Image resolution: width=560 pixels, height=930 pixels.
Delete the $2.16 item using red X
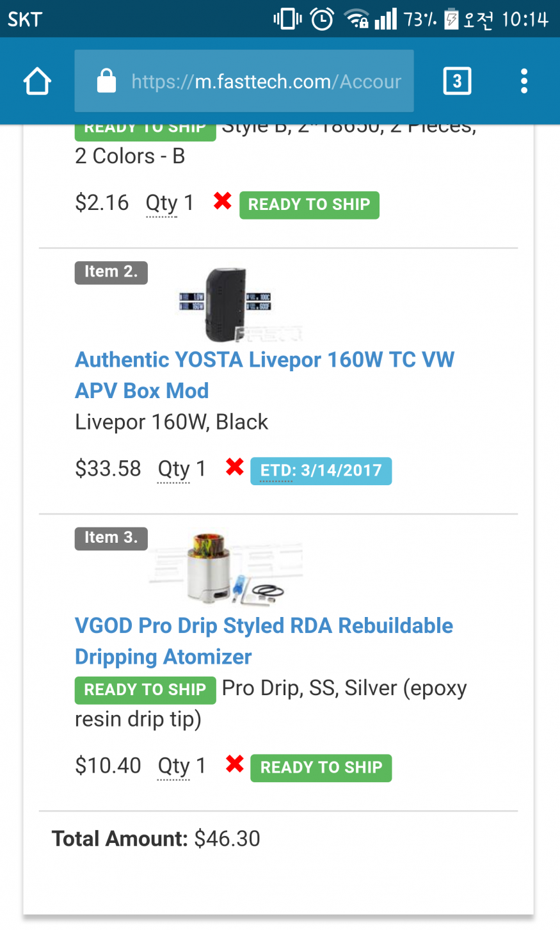(x=223, y=202)
